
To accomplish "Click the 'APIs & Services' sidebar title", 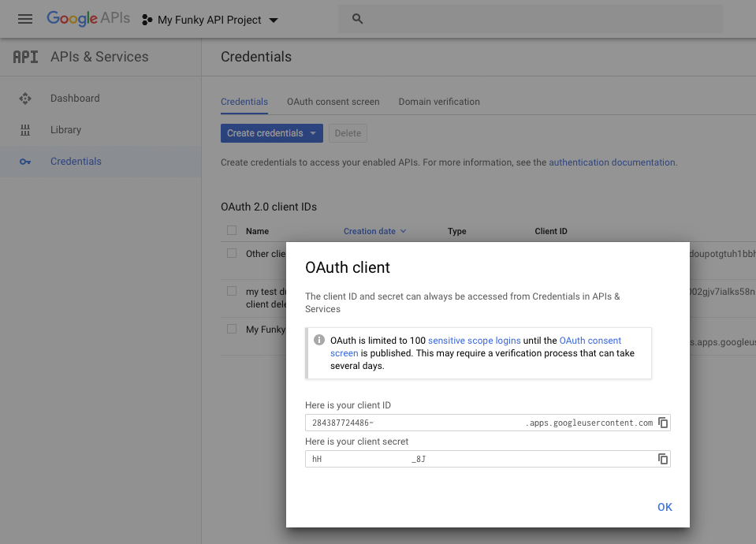I will (x=100, y=57).
